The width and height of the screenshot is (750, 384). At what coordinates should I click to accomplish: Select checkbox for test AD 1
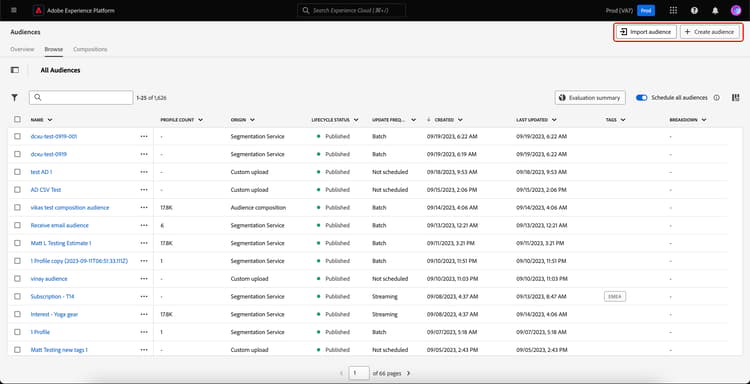17,172
